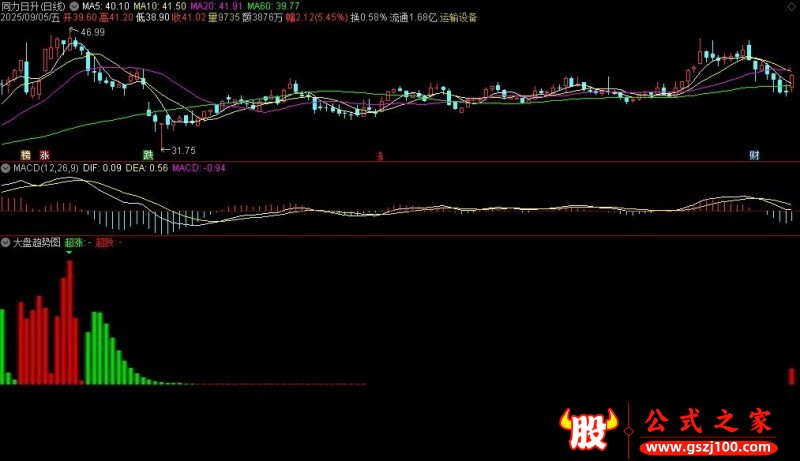Click the purple MACD: -0.94 value
Image resolution: width=800 pixels, height=461 pixels.
click(198, 168)
